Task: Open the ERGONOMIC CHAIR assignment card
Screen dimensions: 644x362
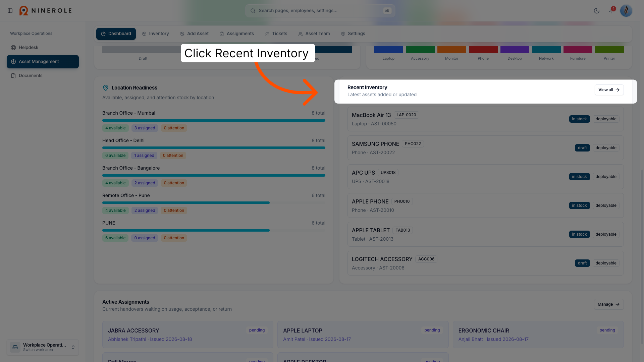Action: (x=538, y=335)
